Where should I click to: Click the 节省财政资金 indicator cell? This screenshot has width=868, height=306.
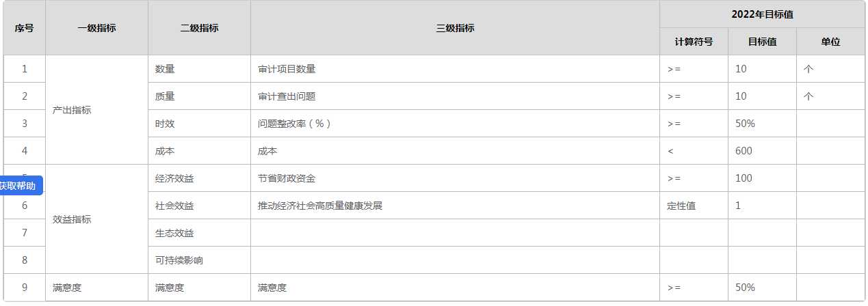pyautogui.click(x=287, y=178)
